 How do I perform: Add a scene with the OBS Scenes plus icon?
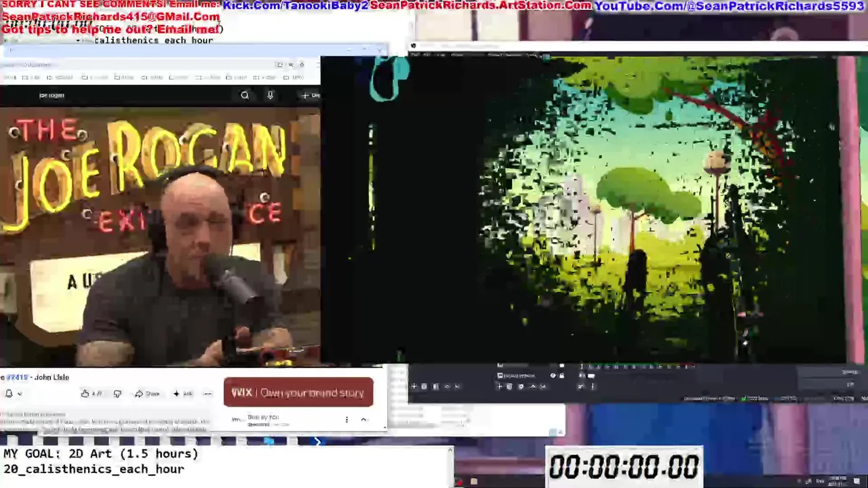pyautogui.click(x=414, y=386)
